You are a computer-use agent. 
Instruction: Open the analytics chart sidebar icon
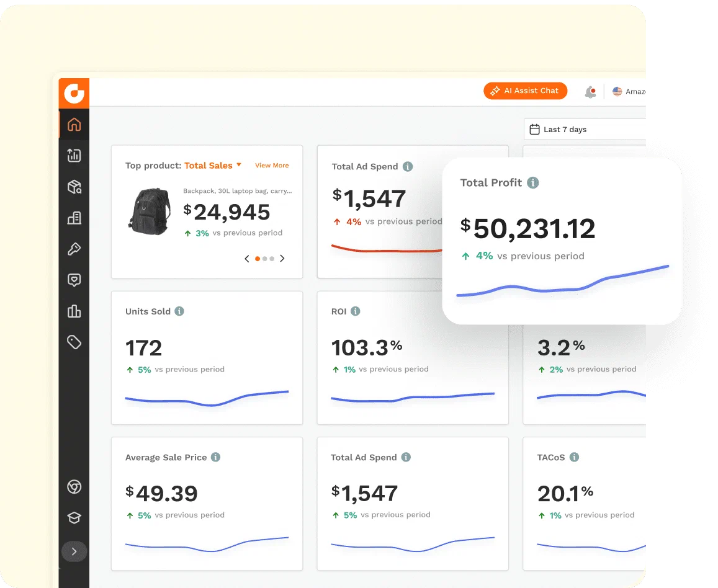[x=74, y=156]
